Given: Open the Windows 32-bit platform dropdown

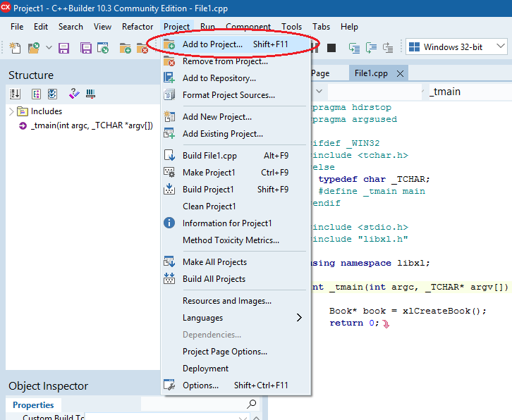Looking at the screenshot, I should click(456, 47).
